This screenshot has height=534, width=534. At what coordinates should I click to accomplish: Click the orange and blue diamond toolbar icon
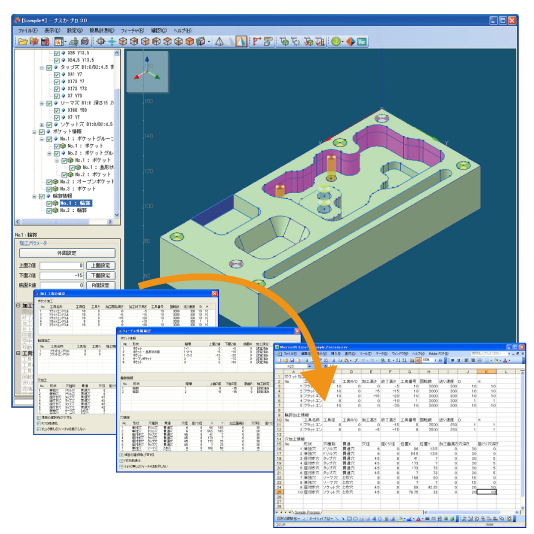coord(350,42)
